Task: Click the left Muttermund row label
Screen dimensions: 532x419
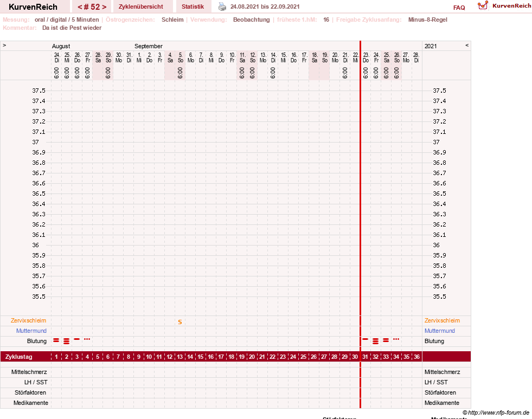Action: [x=31, y=331]
